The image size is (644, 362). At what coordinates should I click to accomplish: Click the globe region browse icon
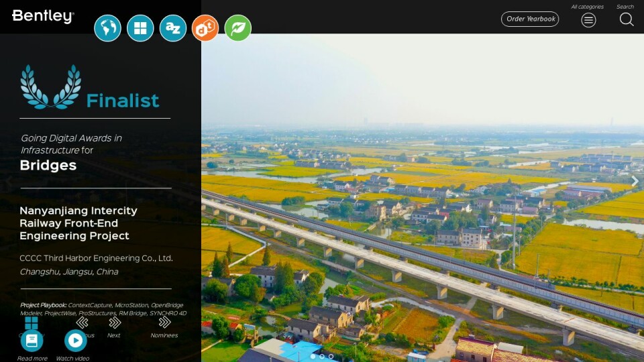pos(107,28)
